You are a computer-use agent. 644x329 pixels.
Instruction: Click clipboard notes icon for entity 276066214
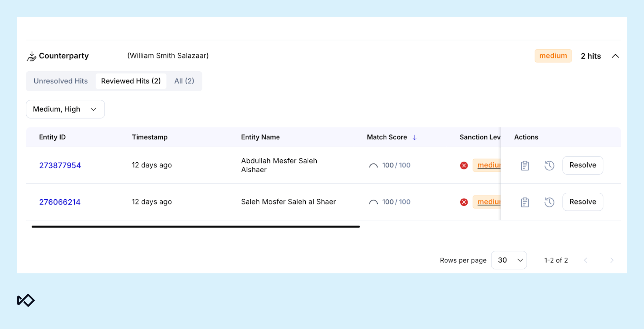click(x=525, y=202)
